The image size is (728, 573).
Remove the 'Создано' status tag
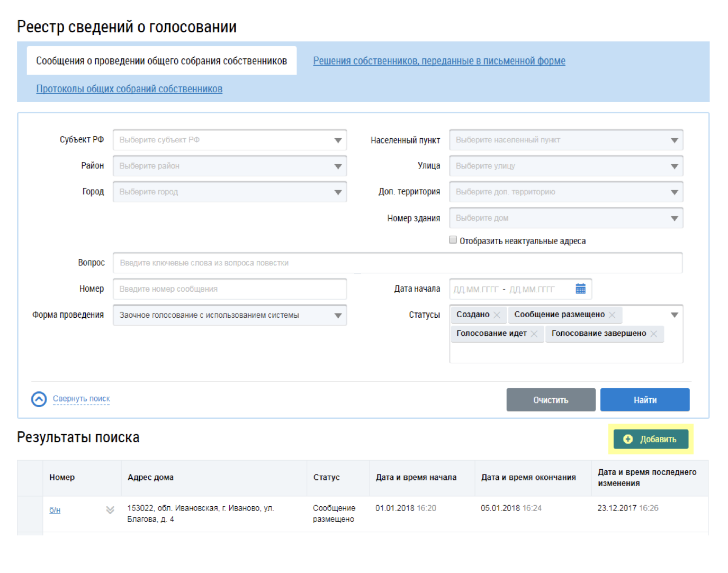tap(497, 315)
